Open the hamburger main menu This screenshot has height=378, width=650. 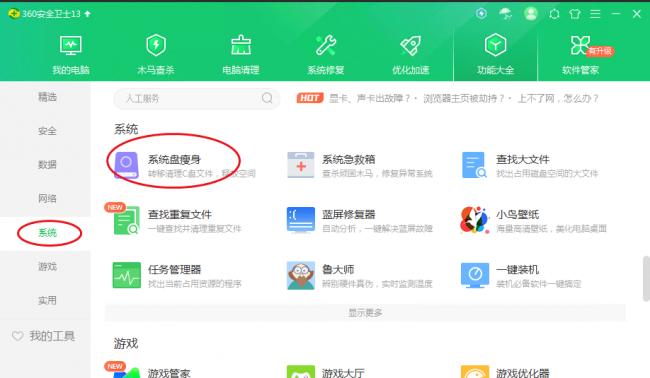click(595, 14)
